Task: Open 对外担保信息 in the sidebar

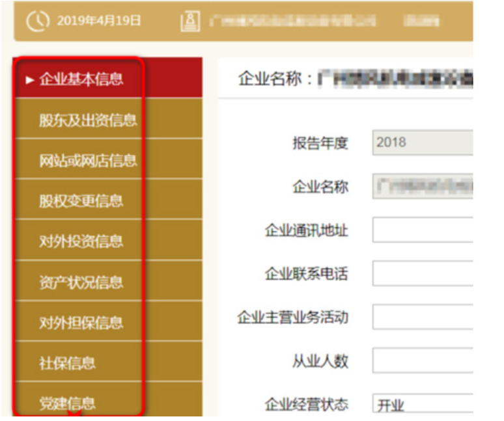Action: coord(81,322)
